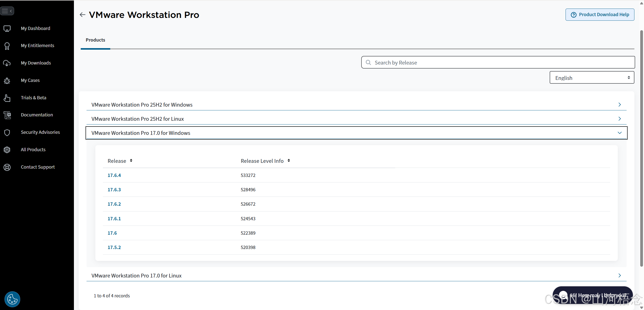Click the Product Download Help button
The image size is (644, 310).
(600, 15)
